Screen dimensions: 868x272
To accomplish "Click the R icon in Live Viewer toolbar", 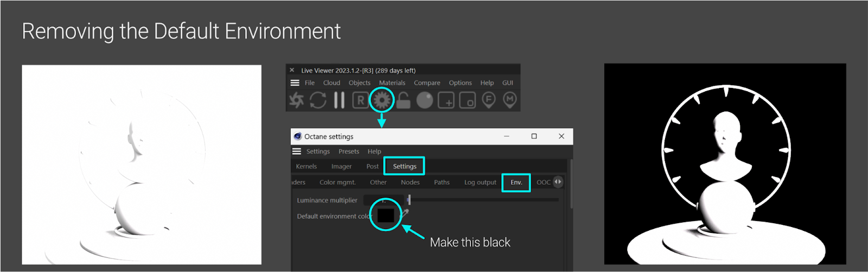I will point(360,100).
